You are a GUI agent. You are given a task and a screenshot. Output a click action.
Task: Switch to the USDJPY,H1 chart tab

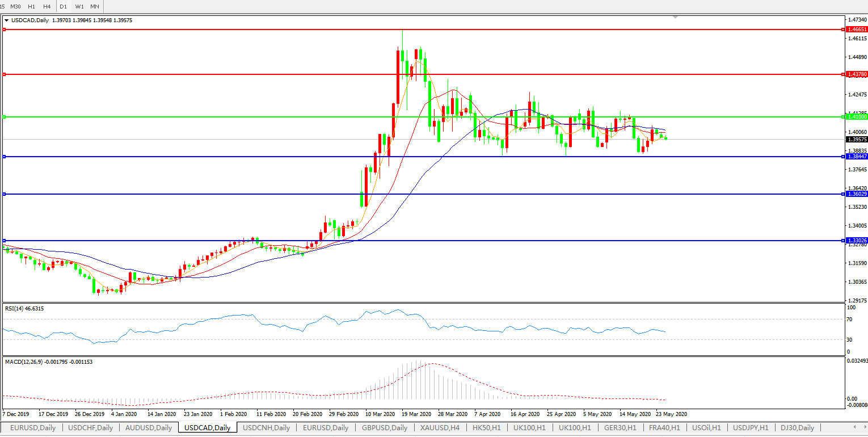click(x=751, y=428)
